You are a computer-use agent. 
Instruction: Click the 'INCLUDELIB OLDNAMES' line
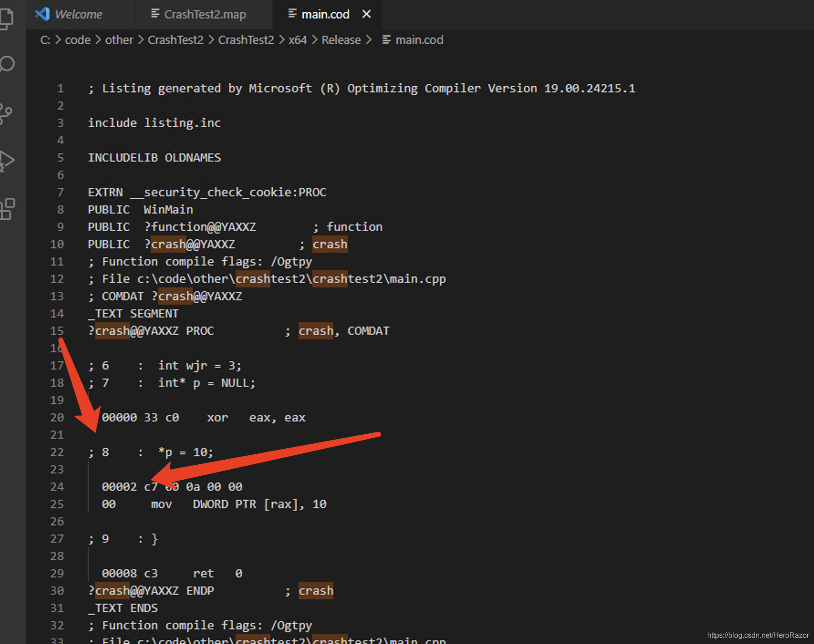(154, 158)
